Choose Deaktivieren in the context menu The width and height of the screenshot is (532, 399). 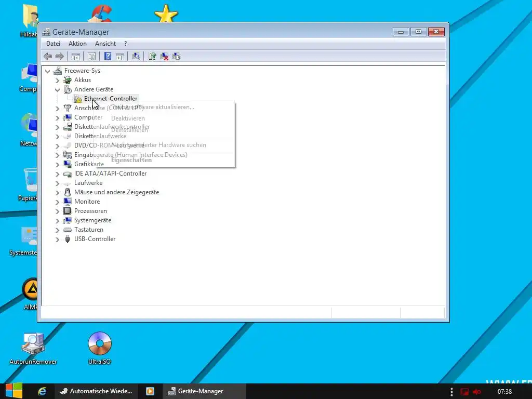coord(128,118)
